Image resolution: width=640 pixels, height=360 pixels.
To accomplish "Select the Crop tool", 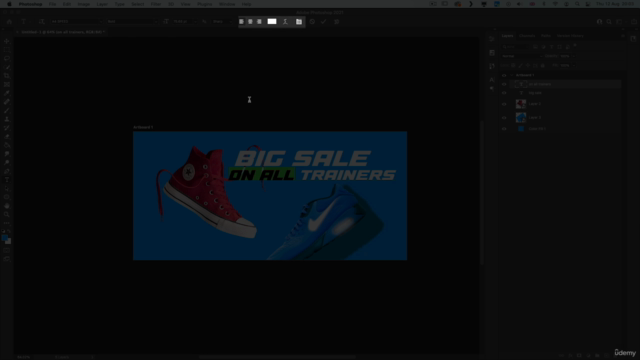I will [x=7, y=76].
